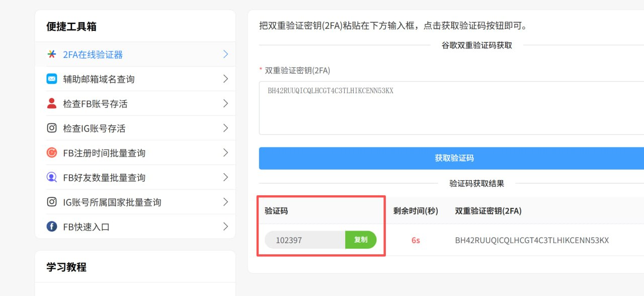Image resolution: width=644 pixels, height=296 pixels.
Task: Click the red person icon for FB account check
Action: pos(52,103)
